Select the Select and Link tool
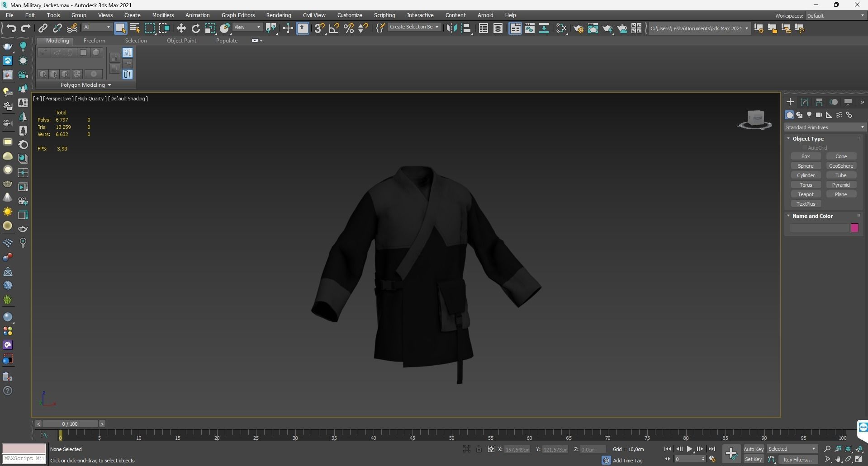The height and width of the screenshot is (466, 868). 43,28
